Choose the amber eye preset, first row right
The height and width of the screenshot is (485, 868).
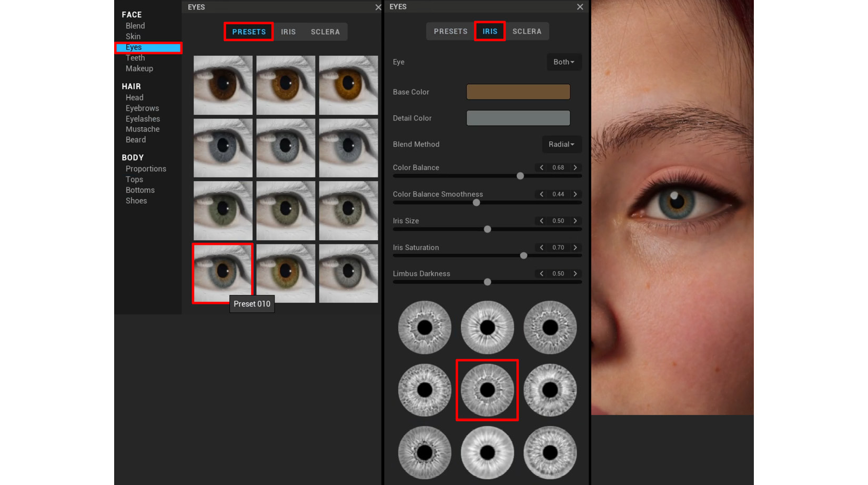[348, 85]
